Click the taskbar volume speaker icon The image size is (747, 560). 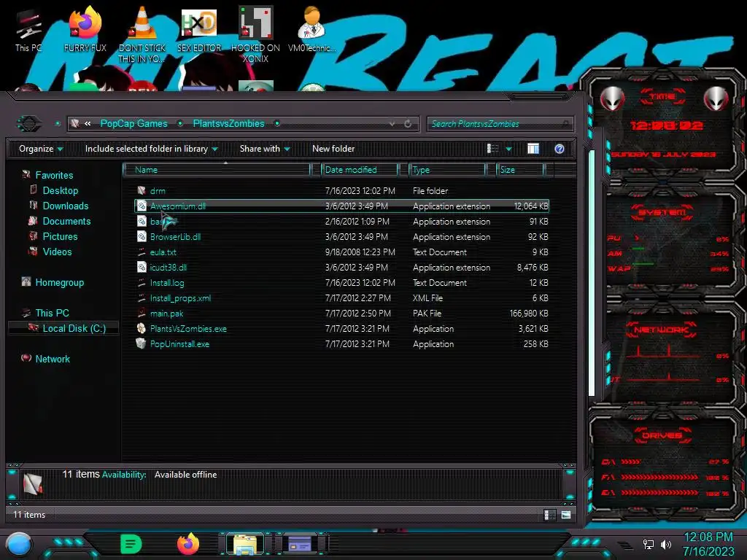click(666, 544)
